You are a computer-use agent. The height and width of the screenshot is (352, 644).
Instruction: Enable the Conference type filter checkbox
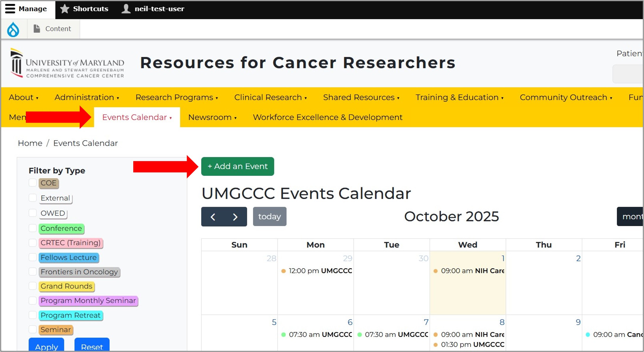(33, 228)
